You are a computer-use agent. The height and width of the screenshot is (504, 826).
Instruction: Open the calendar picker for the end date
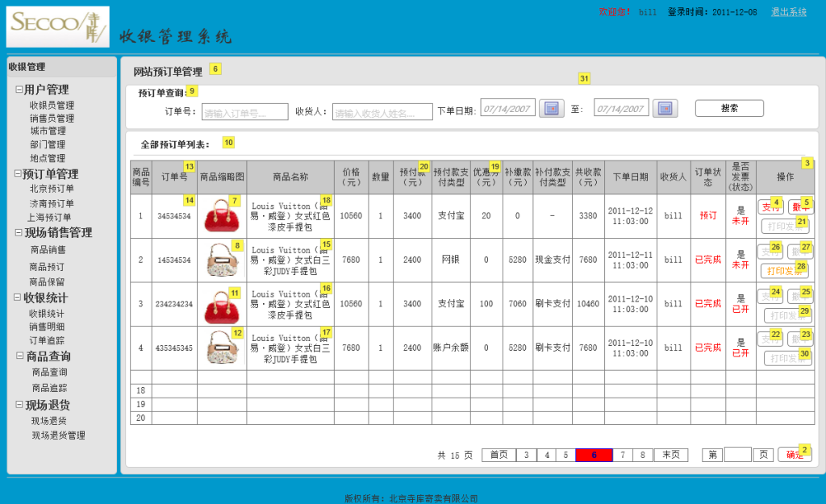click(664, 108)
